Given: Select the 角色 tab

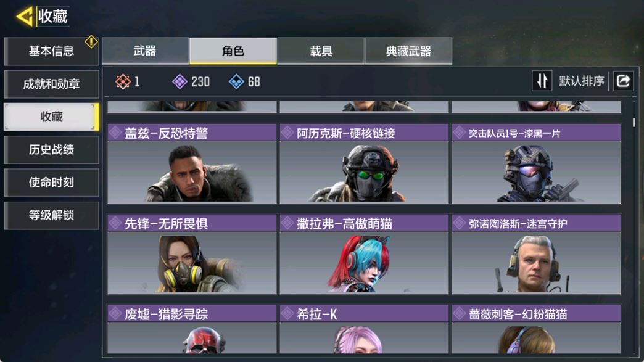Looking at the screenshot, I should (233, 51).
